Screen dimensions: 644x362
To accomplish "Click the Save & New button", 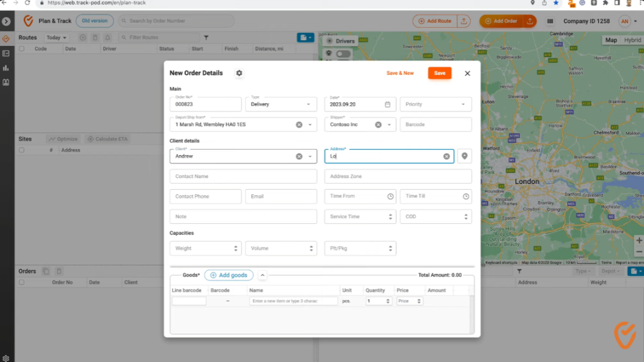I will [400, 73].
